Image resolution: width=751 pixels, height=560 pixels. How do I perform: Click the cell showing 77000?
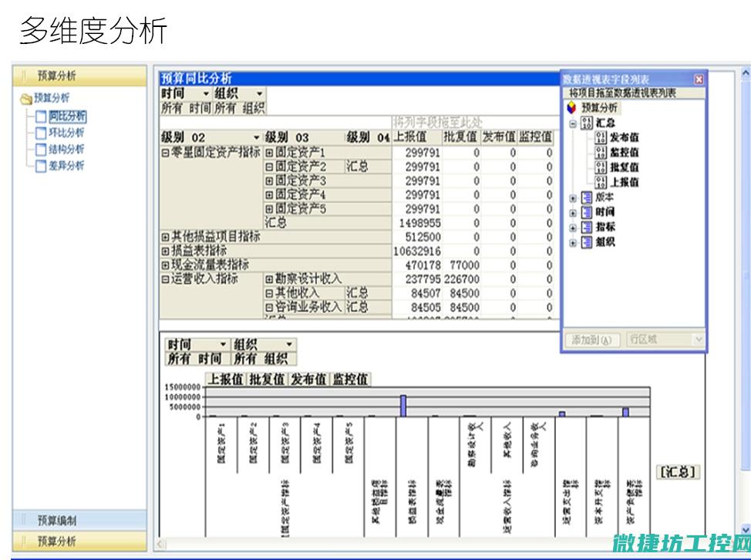[x=461, y=265]
